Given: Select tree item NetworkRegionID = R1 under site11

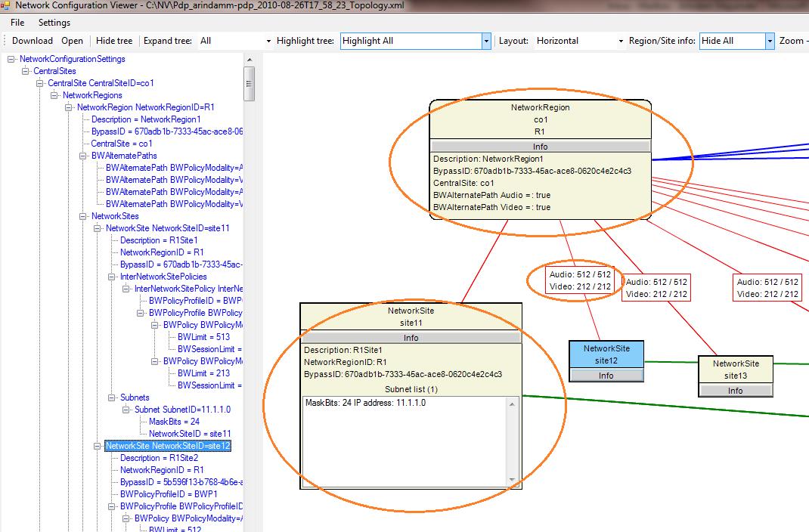Looking at the screenshot, I should tap(162, 252).
